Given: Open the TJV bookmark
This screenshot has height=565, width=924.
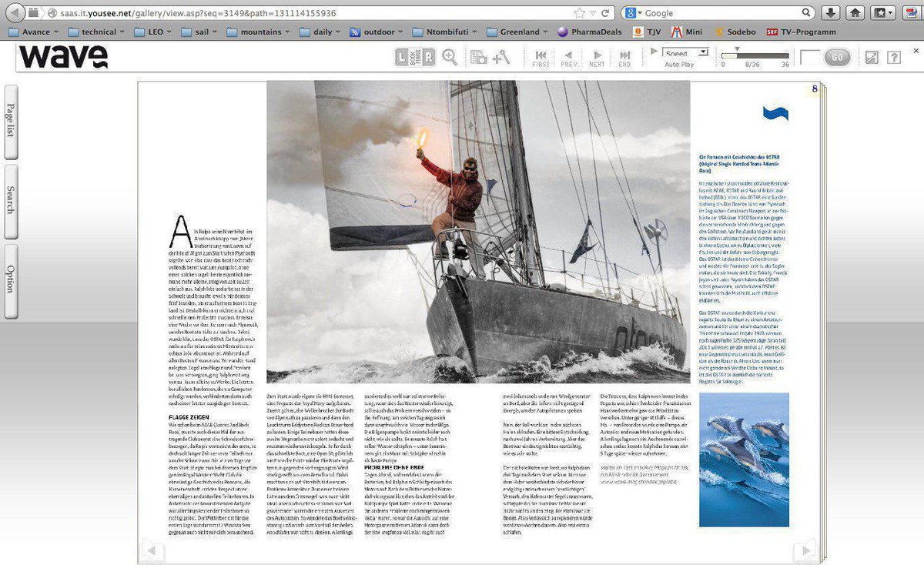Looking at the screenshot, I should (x=648, y=32).
